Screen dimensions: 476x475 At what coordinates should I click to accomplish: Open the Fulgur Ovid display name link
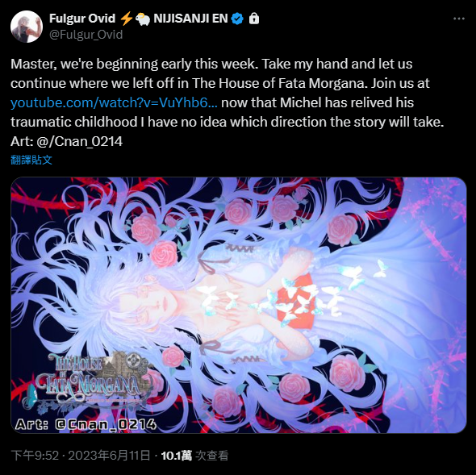pos(82,19)
